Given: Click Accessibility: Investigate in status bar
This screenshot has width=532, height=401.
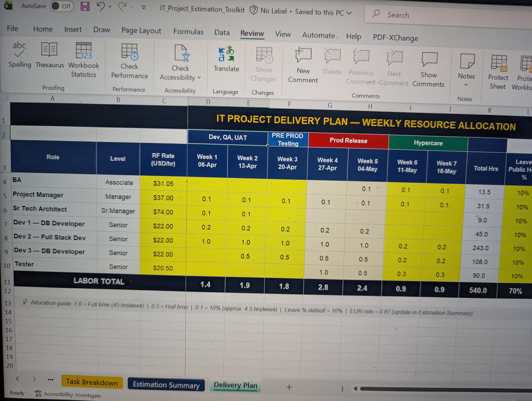Looking at the screenshot, I should click(x=68, y=395).
